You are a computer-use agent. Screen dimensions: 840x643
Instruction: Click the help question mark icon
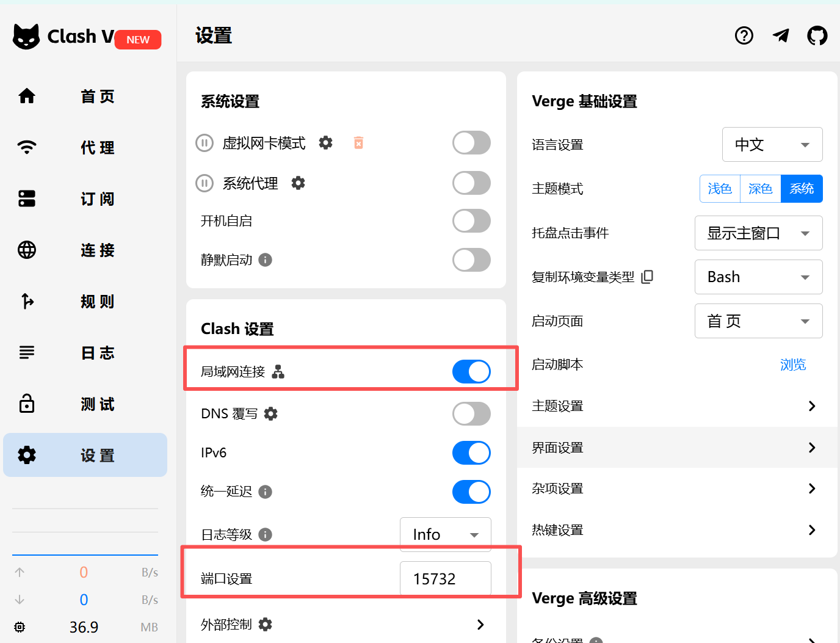(x=744, y=35)
